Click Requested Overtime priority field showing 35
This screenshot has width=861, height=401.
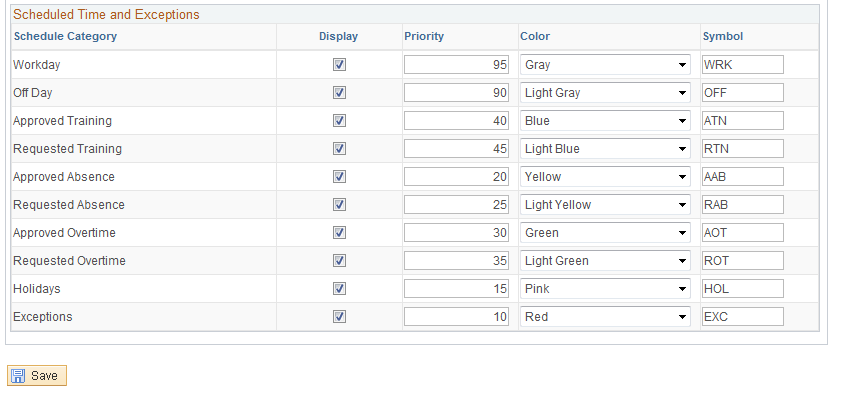(456, 261)
